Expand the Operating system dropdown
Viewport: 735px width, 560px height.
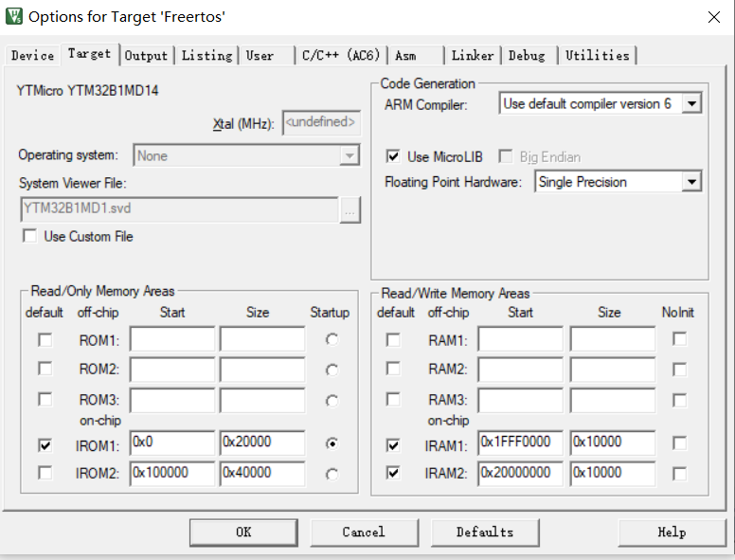350,155
